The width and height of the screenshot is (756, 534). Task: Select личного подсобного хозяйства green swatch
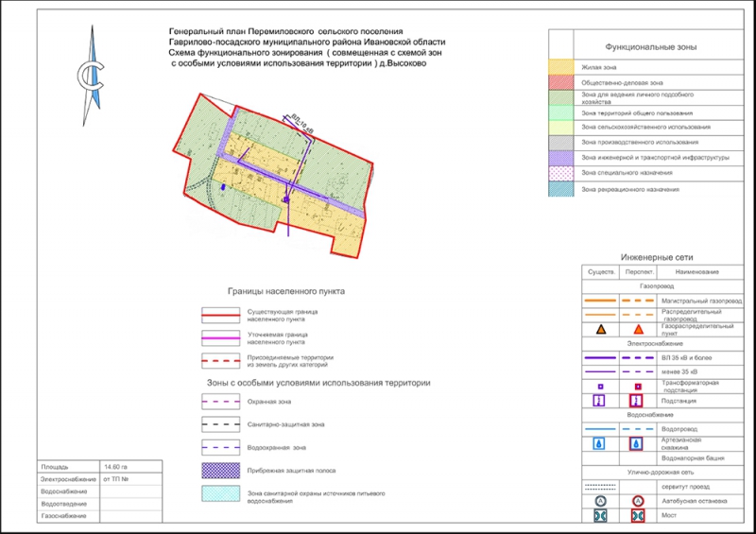tap(561, 98)
